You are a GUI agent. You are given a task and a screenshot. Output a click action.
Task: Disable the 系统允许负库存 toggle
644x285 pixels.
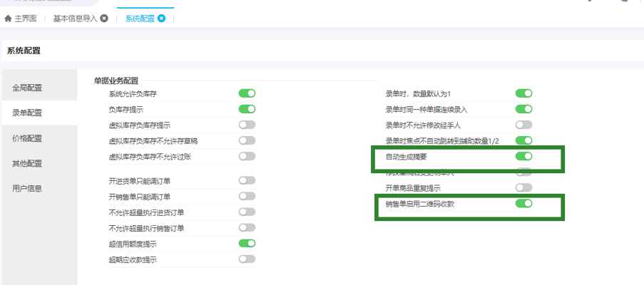(x=247, y=93)
